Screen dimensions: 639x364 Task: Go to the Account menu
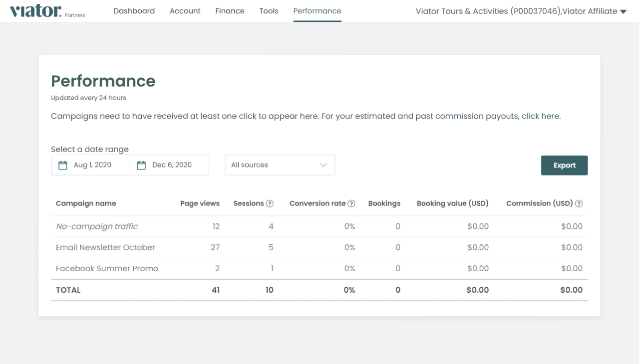(x=185, y=11)
